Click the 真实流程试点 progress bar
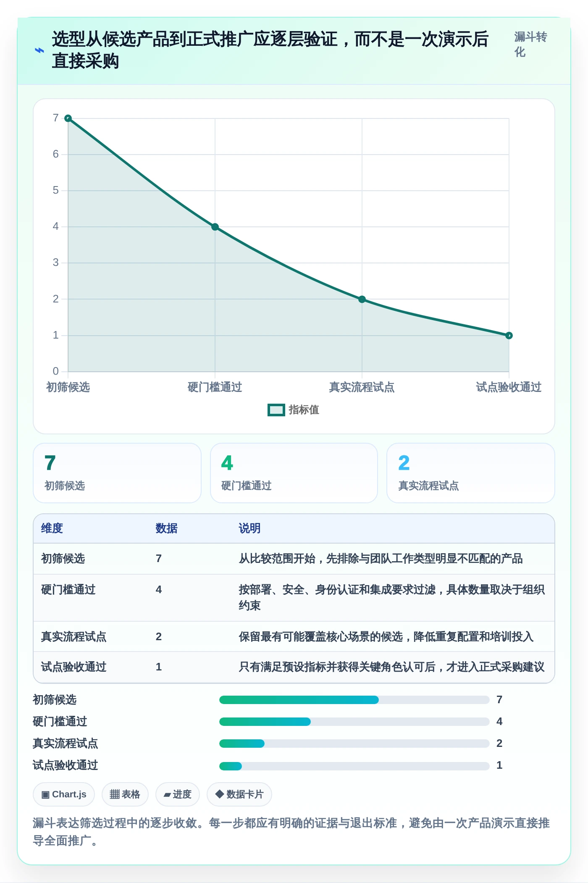Viewport: 588px width, 883px height. [x=354, y=744]
